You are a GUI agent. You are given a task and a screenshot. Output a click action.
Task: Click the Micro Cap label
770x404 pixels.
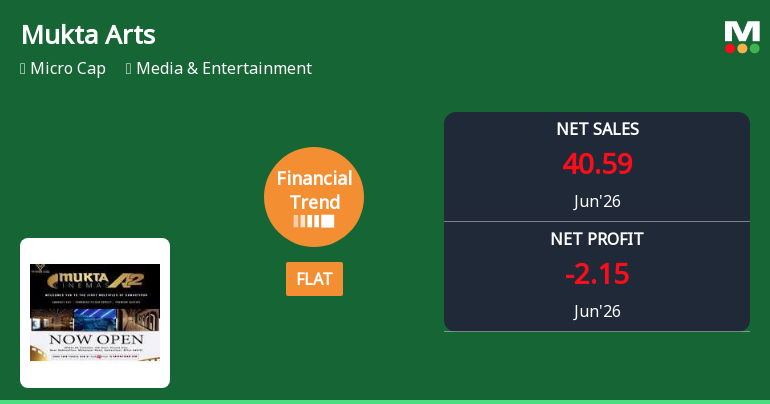coord(68,68)
